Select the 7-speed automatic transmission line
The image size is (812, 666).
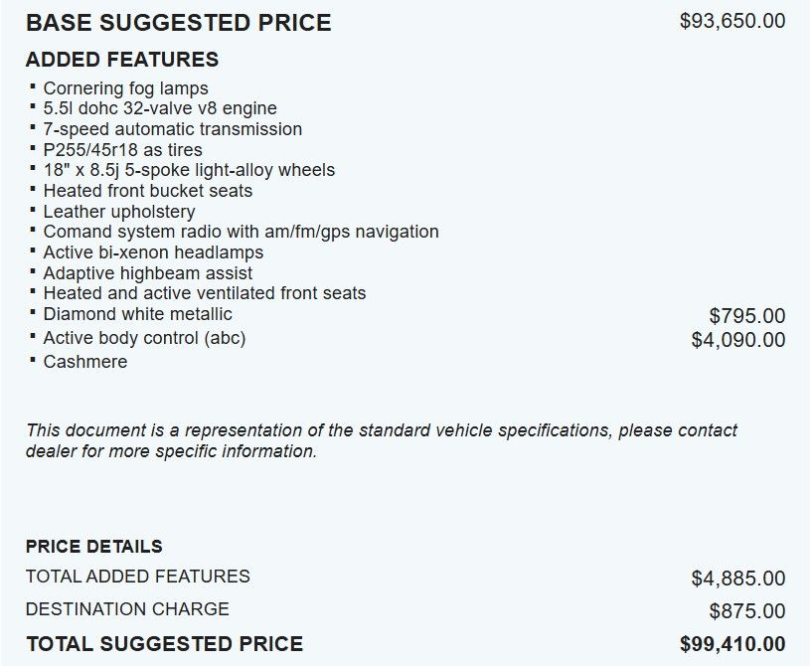tap(172, 129)
